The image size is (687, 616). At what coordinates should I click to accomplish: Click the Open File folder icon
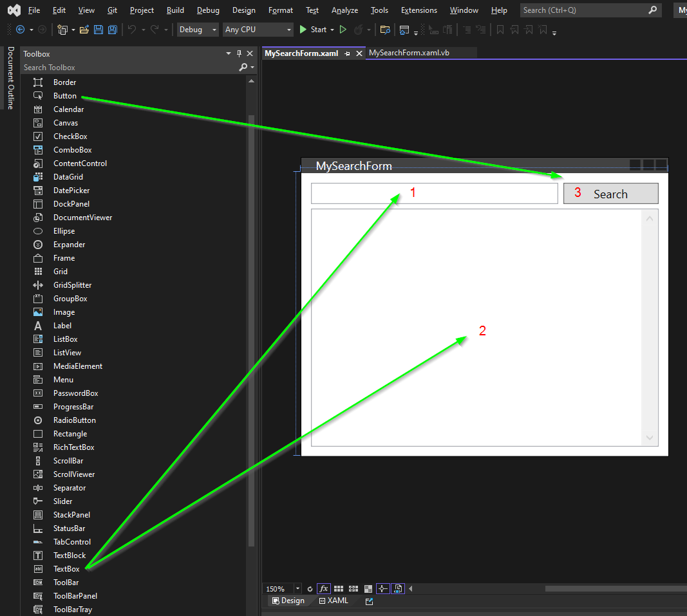click(x=84, y=30)
